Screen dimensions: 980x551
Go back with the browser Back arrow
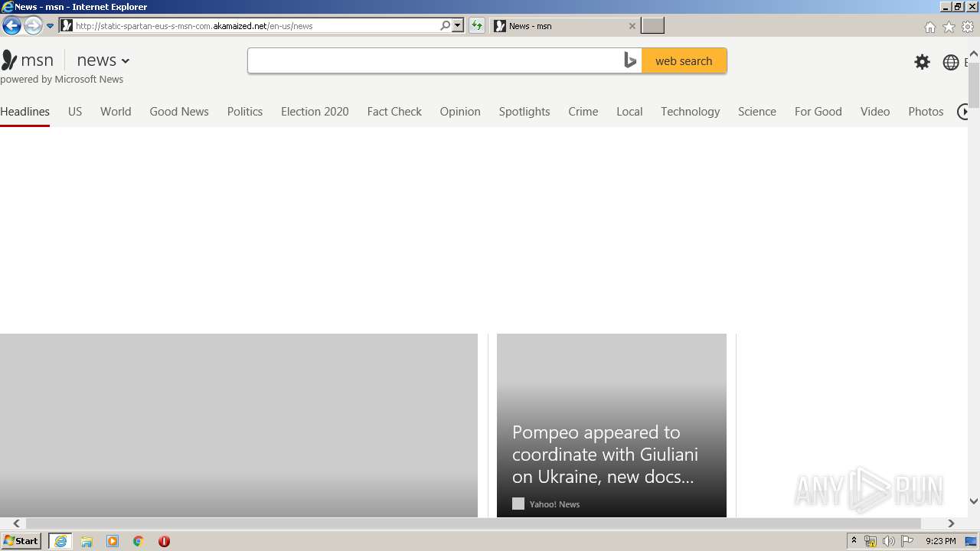[11, 26]
